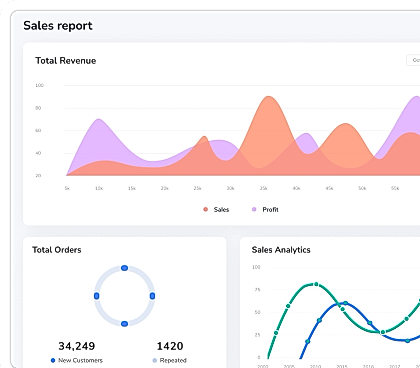Viewport: 420px width, 368px height.
Task: Click the blue New Customers legend dot
Action: 53,360
